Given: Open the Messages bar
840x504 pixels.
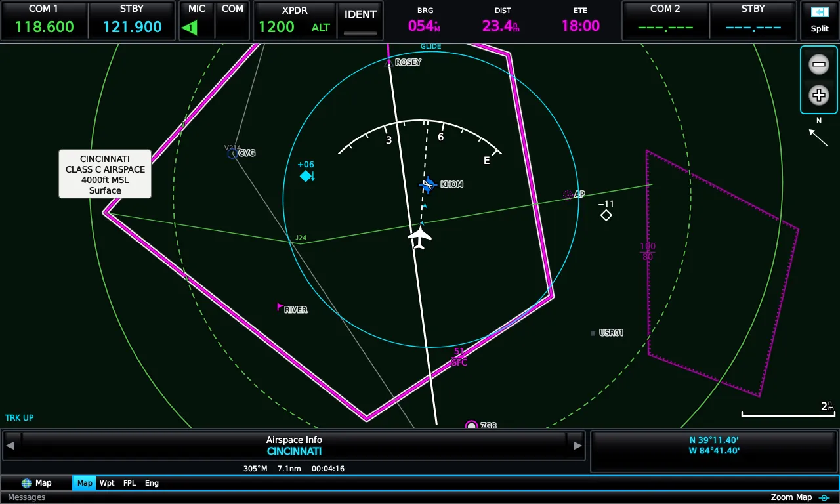Looking at the screenshot, I should tap(27, 497).
